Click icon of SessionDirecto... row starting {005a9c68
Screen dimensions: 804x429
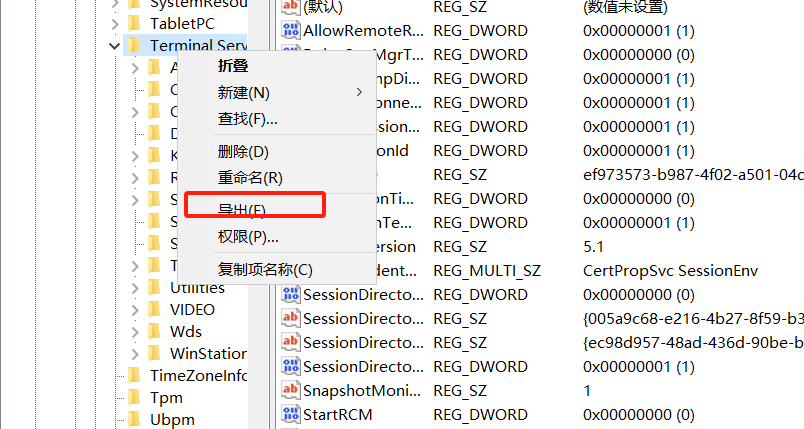coord(290,318)
